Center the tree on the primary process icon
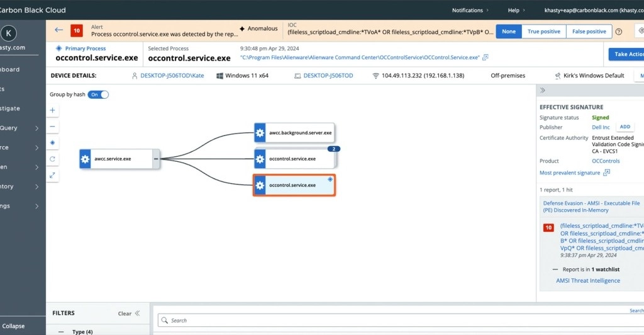Viewport: 644px width, 335px height. coord(53,143)
